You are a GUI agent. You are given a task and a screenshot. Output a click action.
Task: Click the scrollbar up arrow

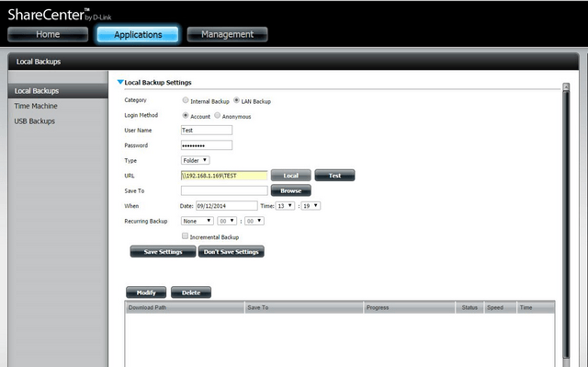[x=566, y=87]
